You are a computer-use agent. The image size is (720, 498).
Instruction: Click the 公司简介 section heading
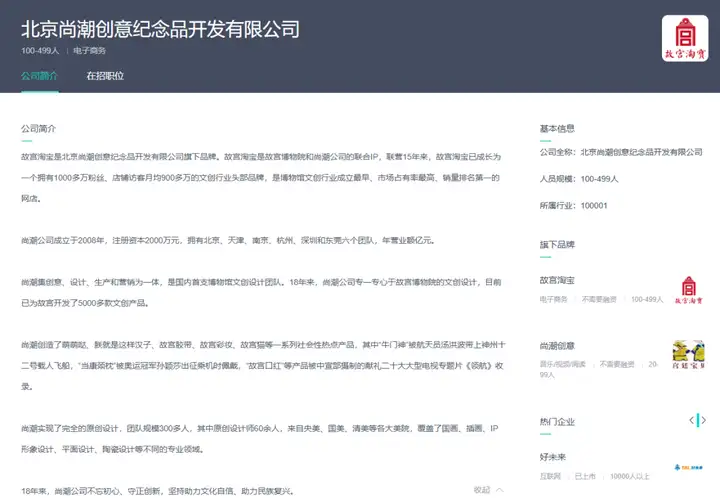tap(38, 129)
